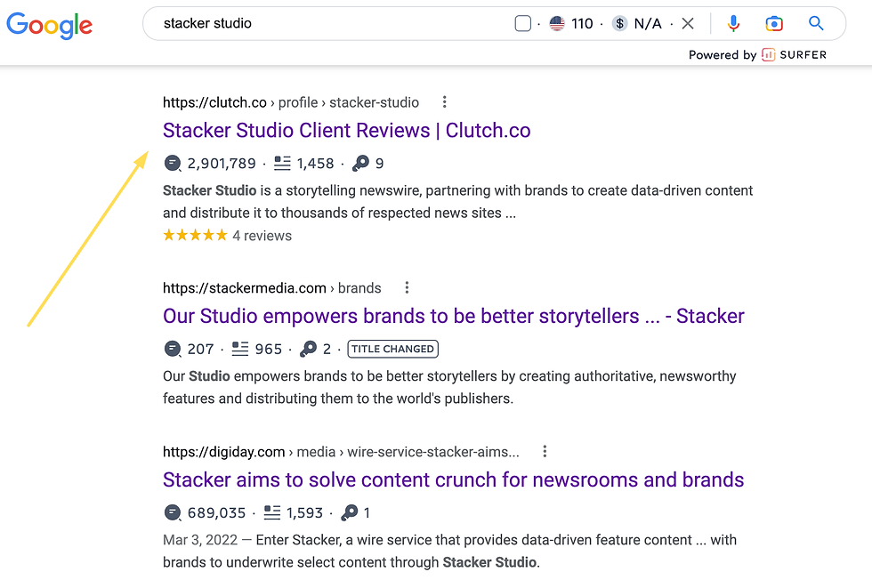Click the https://digiday.com breadcrumb URL
Screen dimensions: 872x588
pos(223,452)
